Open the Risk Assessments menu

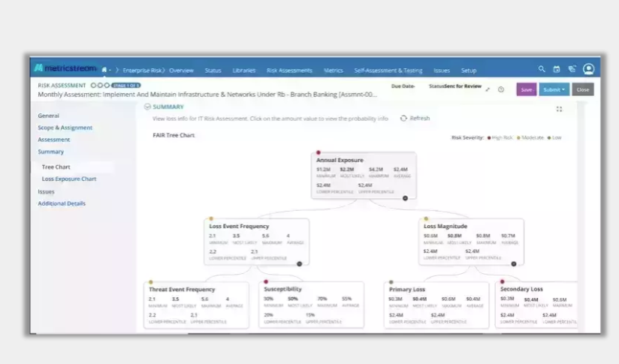click(289, 71)
